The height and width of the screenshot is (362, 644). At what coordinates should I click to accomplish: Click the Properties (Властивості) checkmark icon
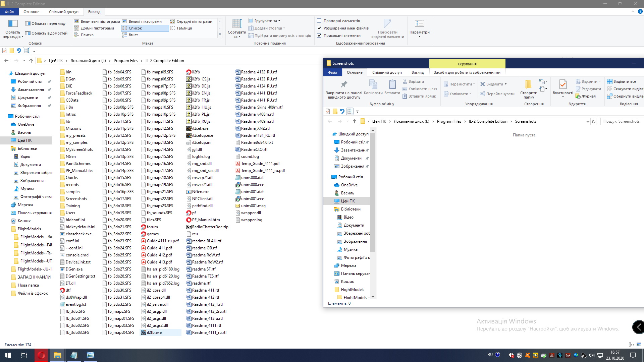coord(563,84)
